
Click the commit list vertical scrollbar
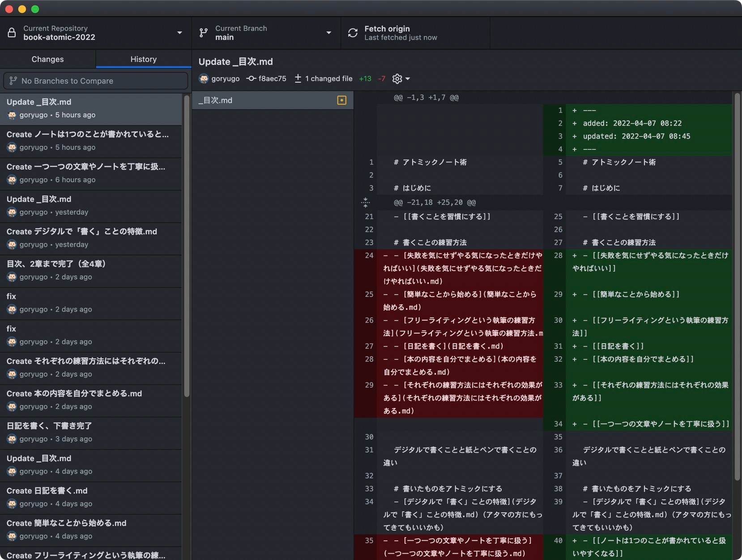[186, 246]
